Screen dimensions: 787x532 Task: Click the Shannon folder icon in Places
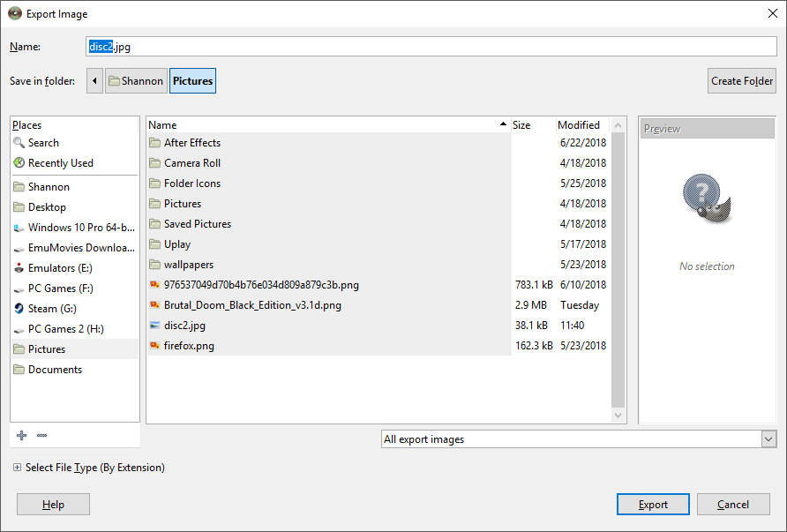(19, 187)
